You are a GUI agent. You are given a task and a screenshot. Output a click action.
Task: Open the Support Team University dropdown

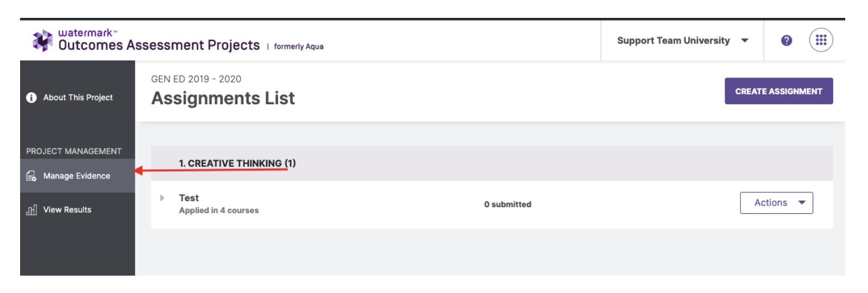click(x=682, y=41)
